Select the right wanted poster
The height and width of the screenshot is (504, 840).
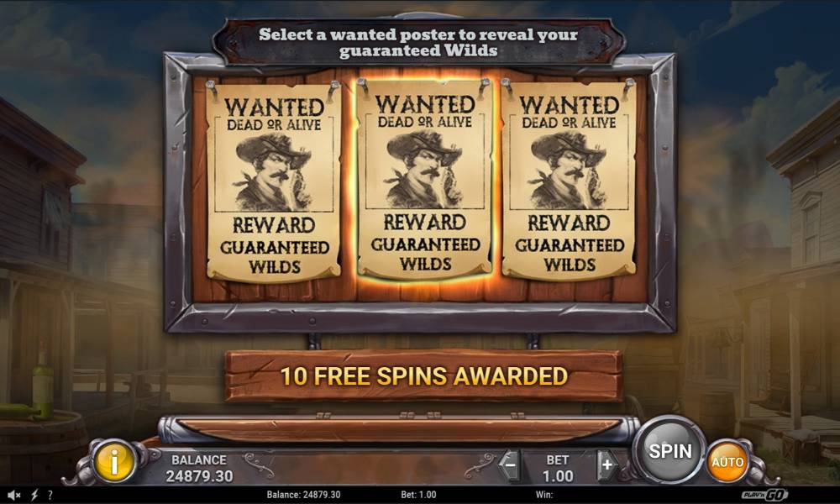pos(569,180)
